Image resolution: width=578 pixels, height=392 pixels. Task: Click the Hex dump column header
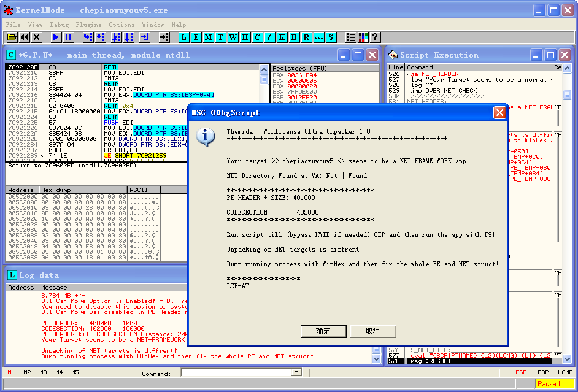point(83,190)
